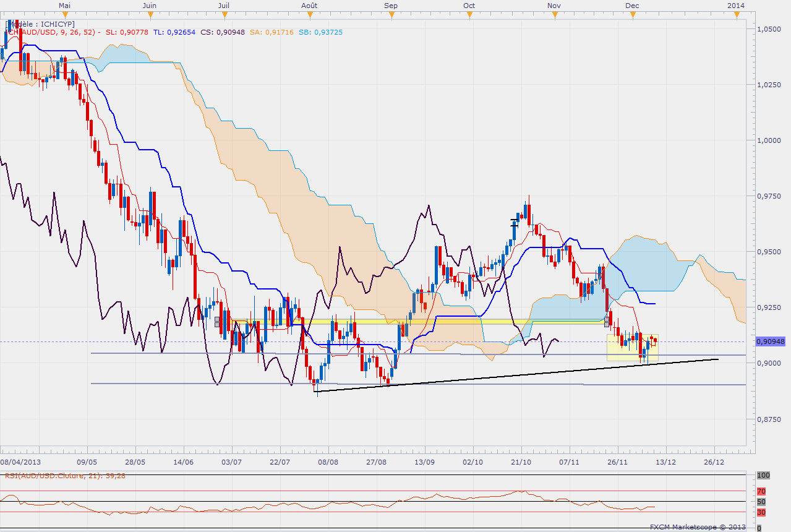
Task: Click the 08/04/2013 date axis label
Action: coord(21,461)
